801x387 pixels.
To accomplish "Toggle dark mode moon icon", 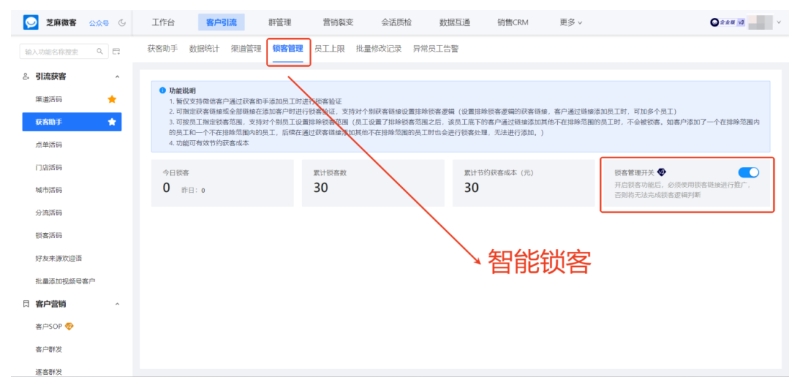I will (122, 22).
